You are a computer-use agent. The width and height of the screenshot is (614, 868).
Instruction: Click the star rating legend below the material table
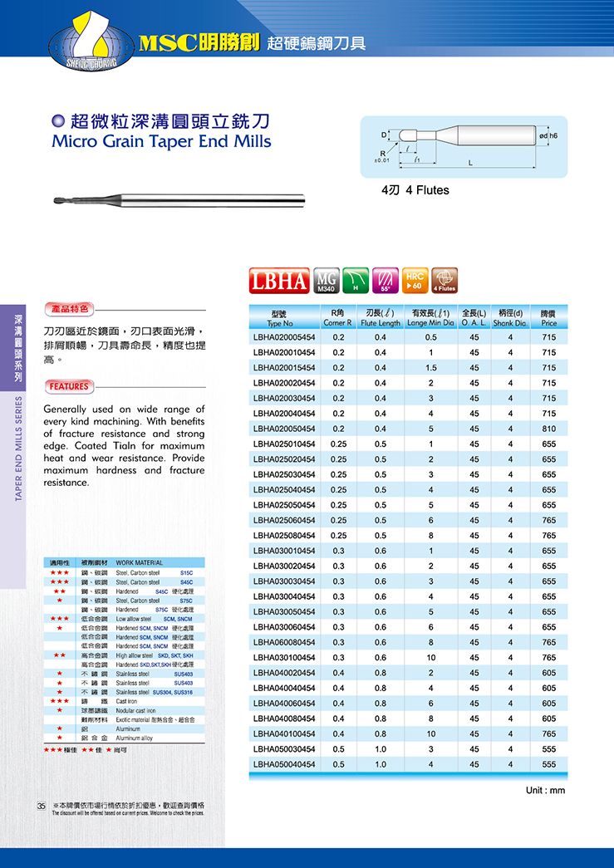click(86, 750)
